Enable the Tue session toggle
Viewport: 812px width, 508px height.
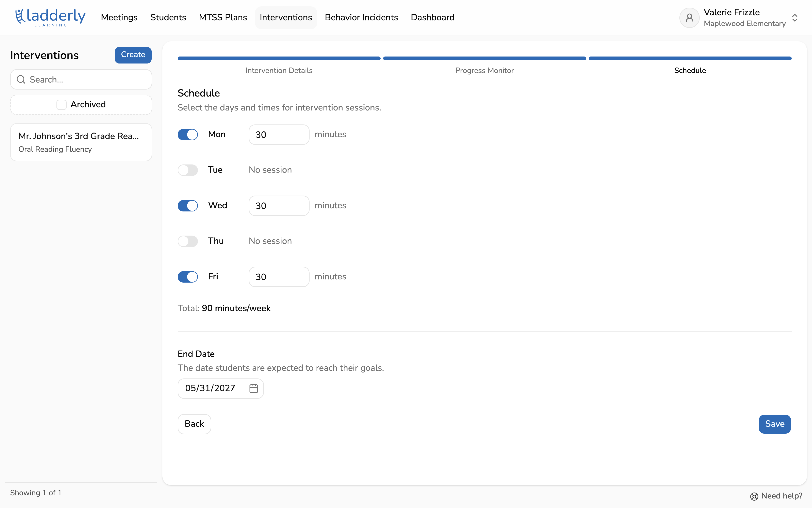188,170
